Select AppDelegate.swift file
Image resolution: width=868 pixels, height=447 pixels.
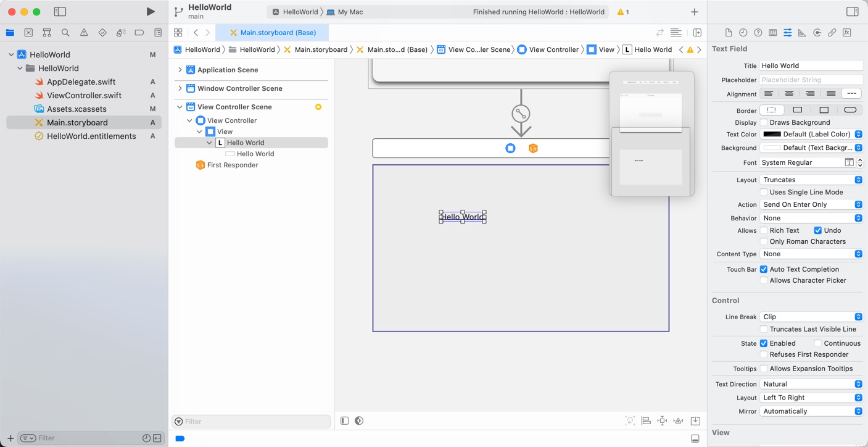[x=81, y=81]
